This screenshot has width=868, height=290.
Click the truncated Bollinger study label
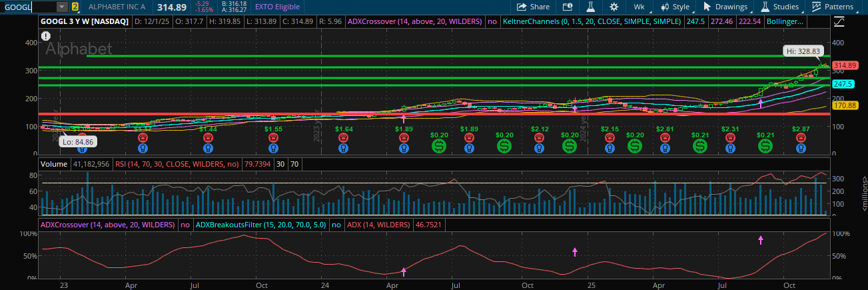point(785,21)
